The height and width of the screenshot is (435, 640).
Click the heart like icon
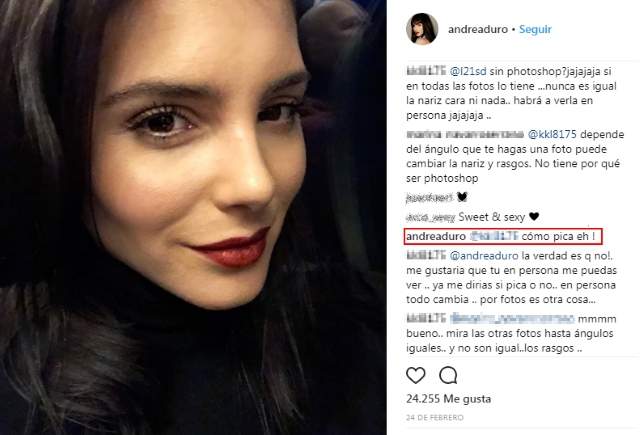pyautogui.click(x=416, y=375)
